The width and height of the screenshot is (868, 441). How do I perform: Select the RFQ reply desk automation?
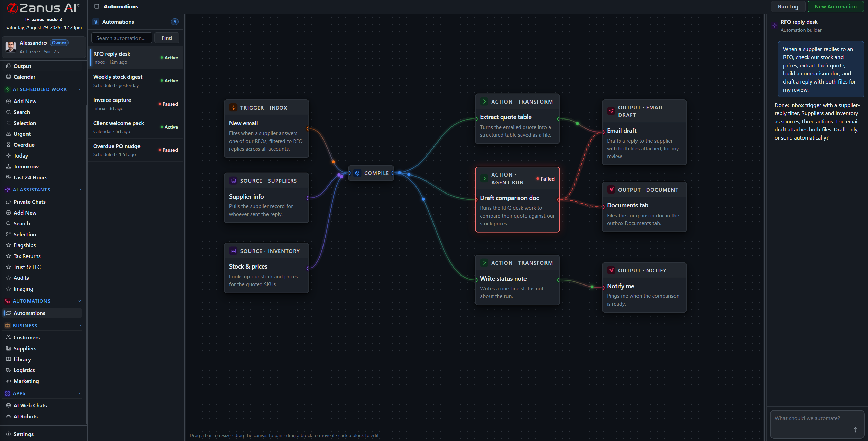(136, 58)
